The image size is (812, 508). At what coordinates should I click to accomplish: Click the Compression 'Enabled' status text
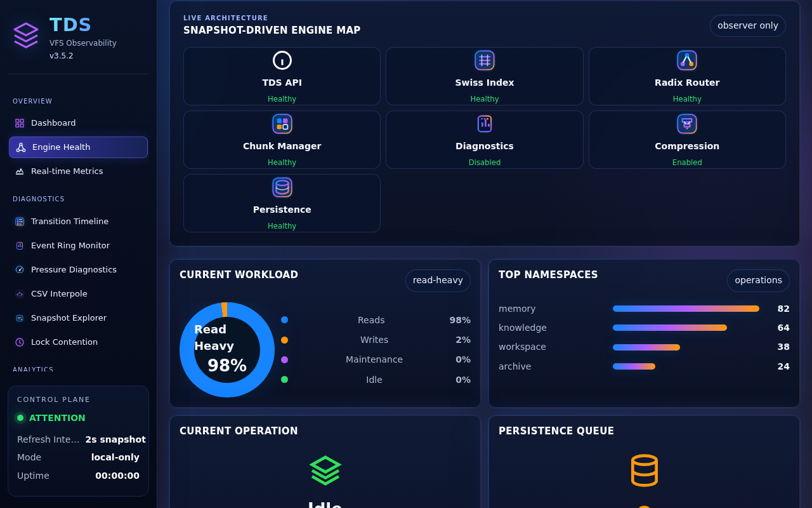coord(687,163)
